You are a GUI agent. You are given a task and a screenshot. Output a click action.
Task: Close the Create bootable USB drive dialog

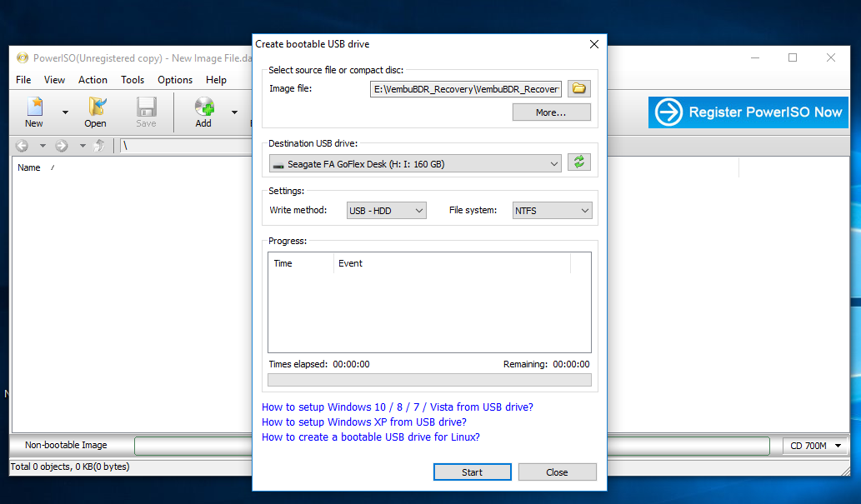point(594,44)
